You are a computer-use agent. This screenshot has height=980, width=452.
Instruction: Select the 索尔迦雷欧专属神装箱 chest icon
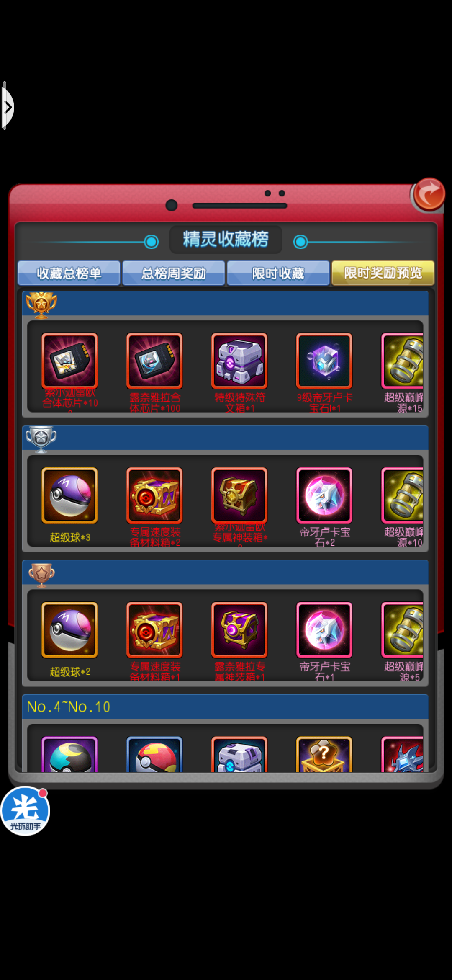point(239,495)
